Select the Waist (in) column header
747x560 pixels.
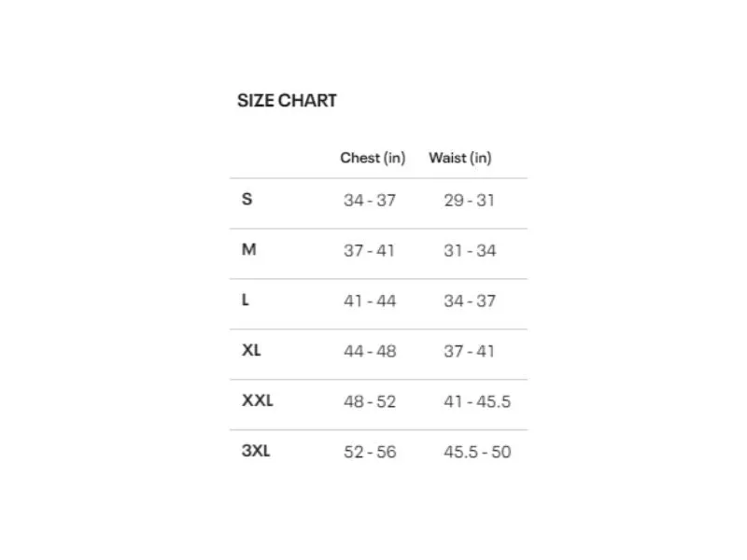point(460,158)
